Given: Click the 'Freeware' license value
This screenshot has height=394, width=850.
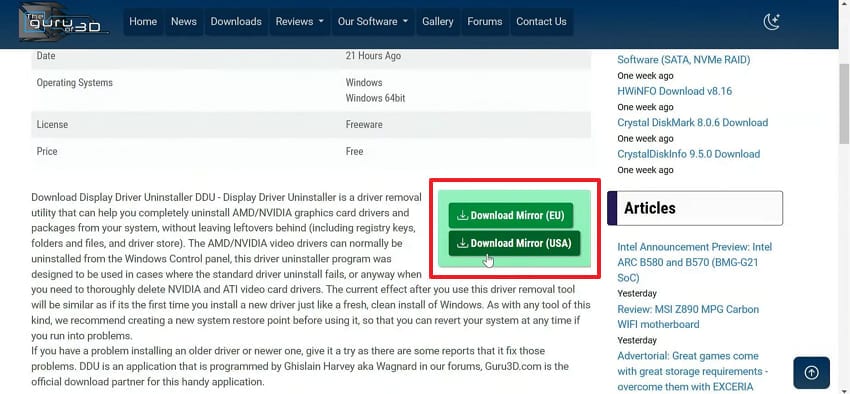Looking at the screenshot, I should (x=364, y=124).
